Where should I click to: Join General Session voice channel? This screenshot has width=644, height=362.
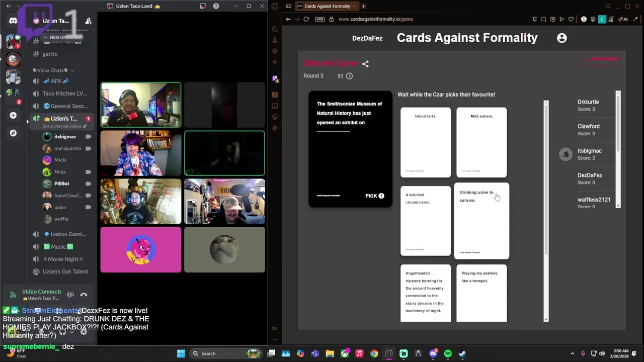point(61,106)
